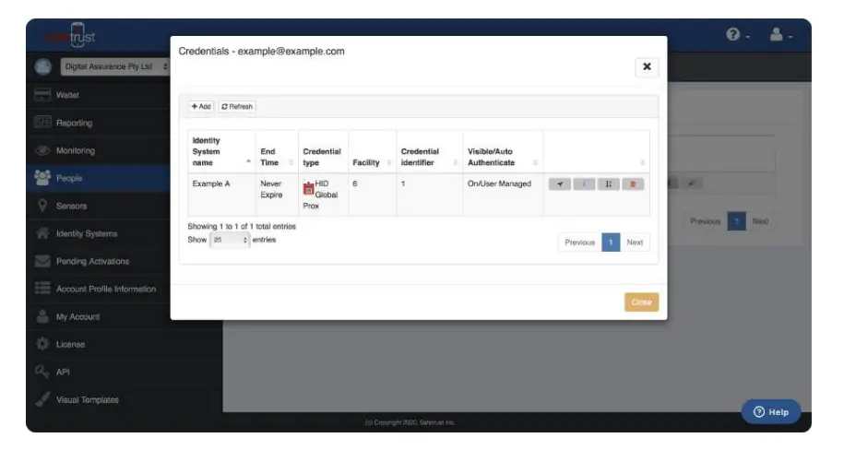Open Pending Activations in the sidebar
Image resolution: width=868 pixels, height=462 pixels.
point(92,261)
